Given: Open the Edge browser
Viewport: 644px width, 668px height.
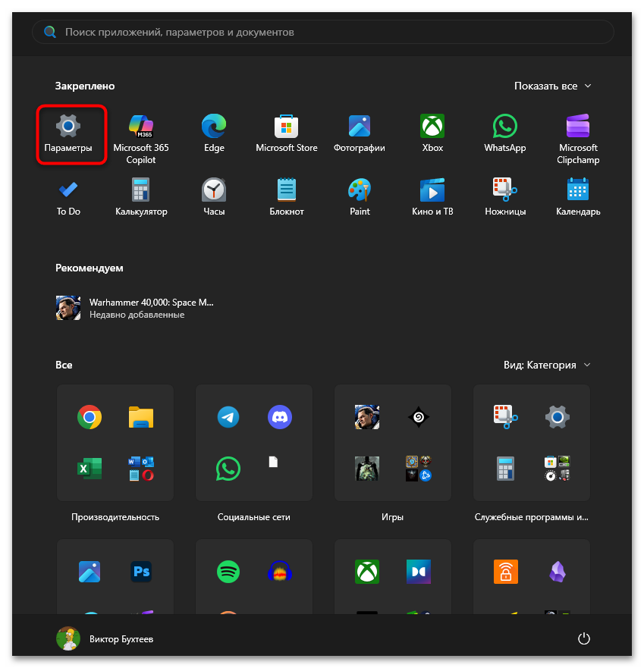Looking at the screenshot, I should coord(214,133).
